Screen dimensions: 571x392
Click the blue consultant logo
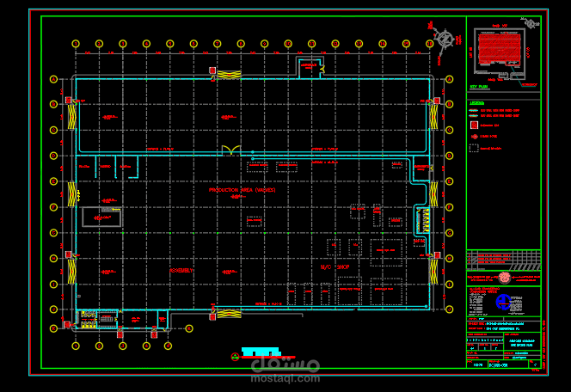(503, 302)
